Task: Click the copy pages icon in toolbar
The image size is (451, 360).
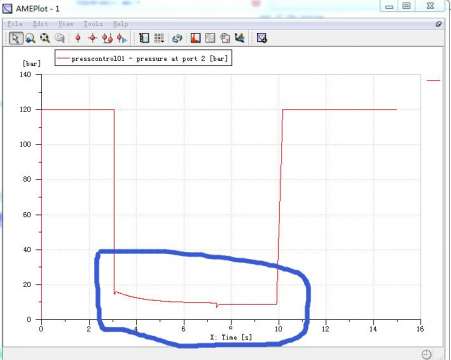Action: coord(225,38)
